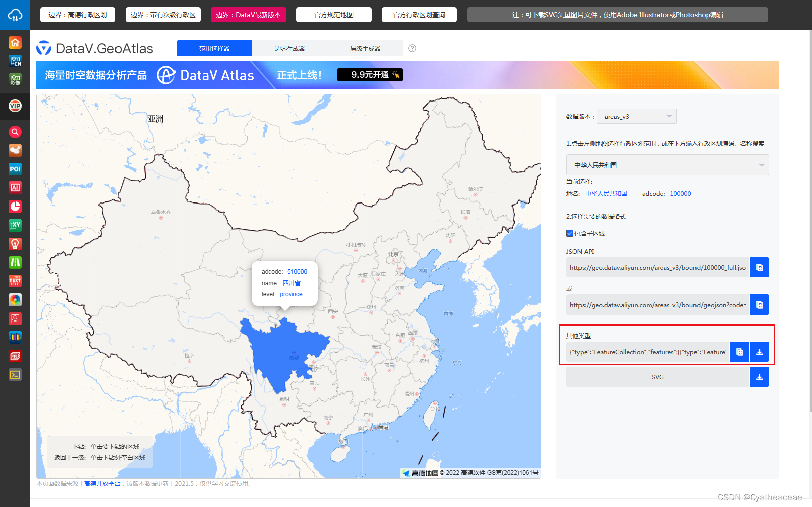Copy the 100000_full.json API URL

point(759,267)
